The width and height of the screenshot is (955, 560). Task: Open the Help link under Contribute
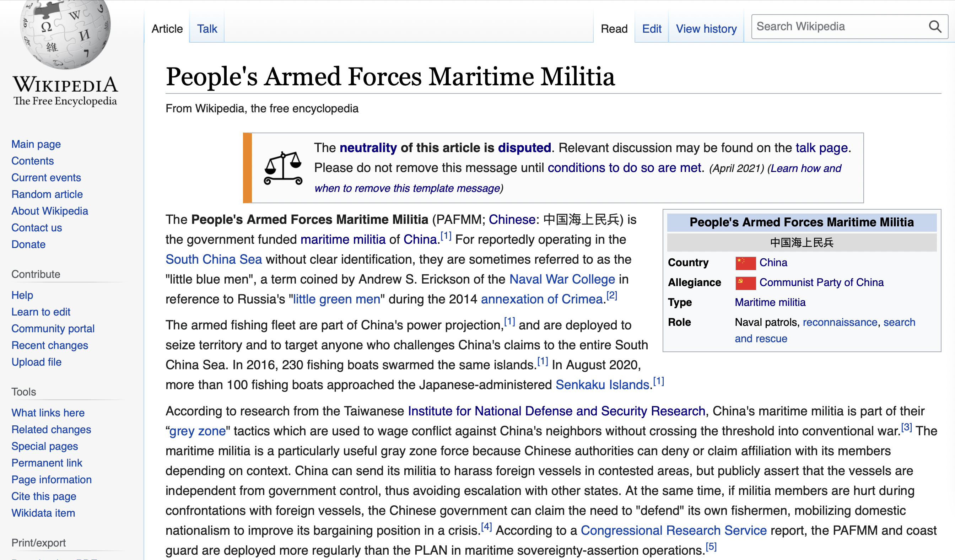22,295
